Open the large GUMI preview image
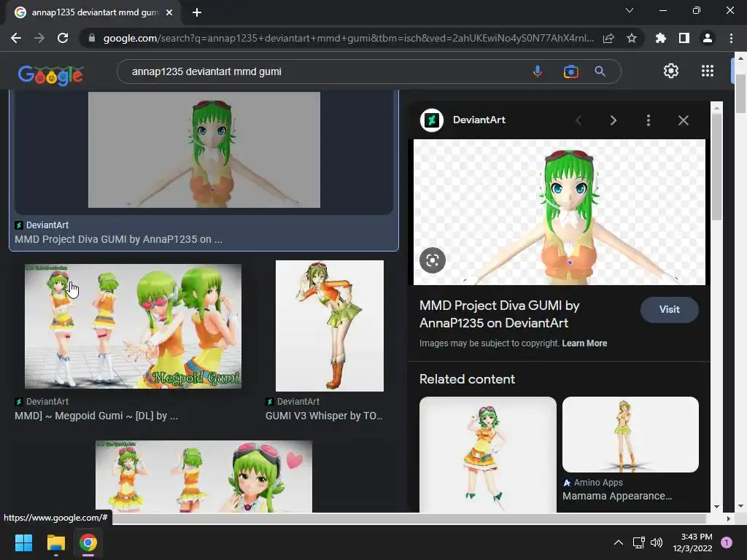 click(560, 212)
